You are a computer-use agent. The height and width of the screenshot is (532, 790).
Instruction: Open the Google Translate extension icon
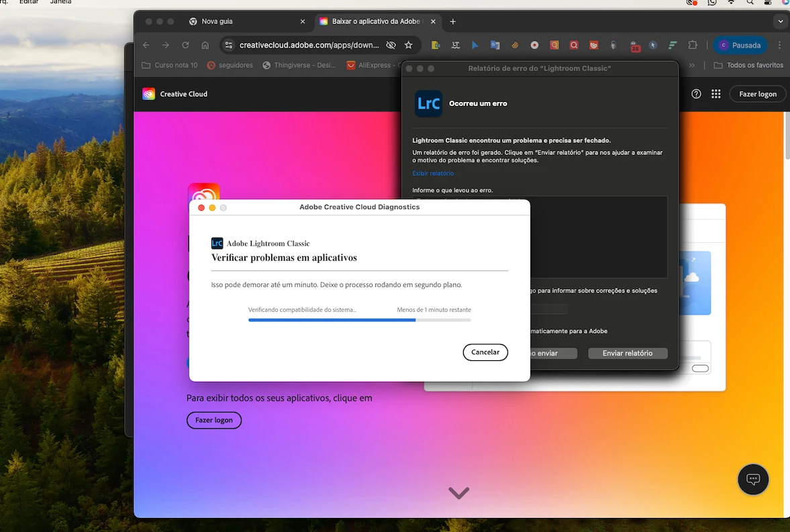click(495, 45)
